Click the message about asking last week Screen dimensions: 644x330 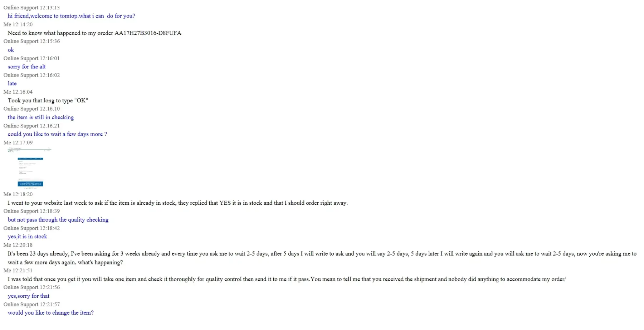tap(177, 203)
